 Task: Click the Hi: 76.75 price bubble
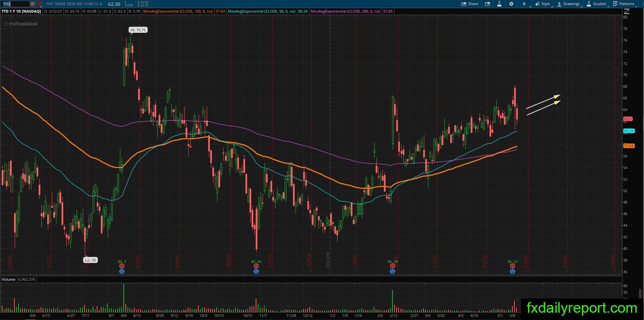[138, 30]
